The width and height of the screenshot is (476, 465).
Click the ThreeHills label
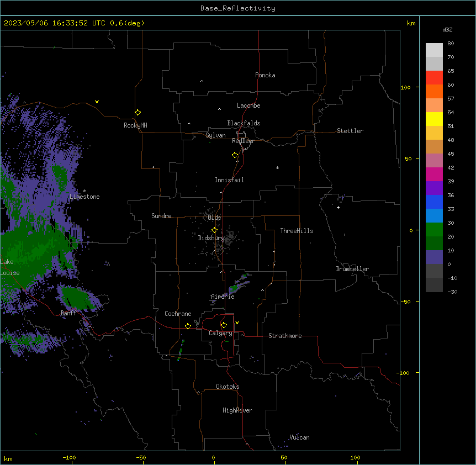point(297,231)
